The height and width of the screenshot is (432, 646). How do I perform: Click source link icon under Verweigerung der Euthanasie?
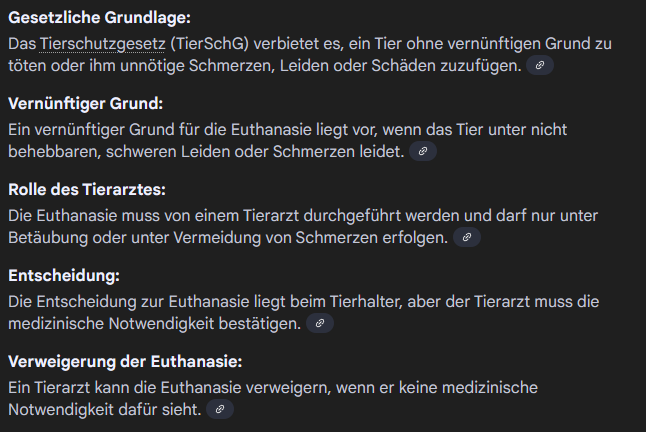tap(220, 409)
